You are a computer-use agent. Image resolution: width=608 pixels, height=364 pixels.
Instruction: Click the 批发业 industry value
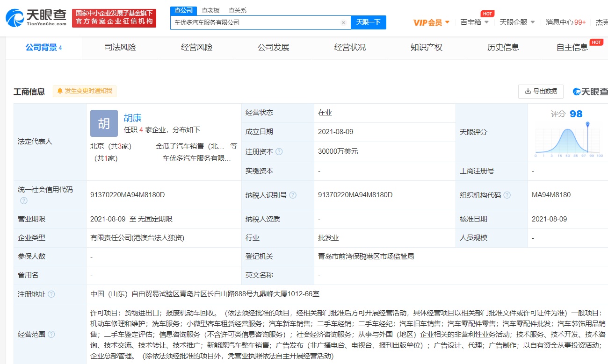pos(328,238)
